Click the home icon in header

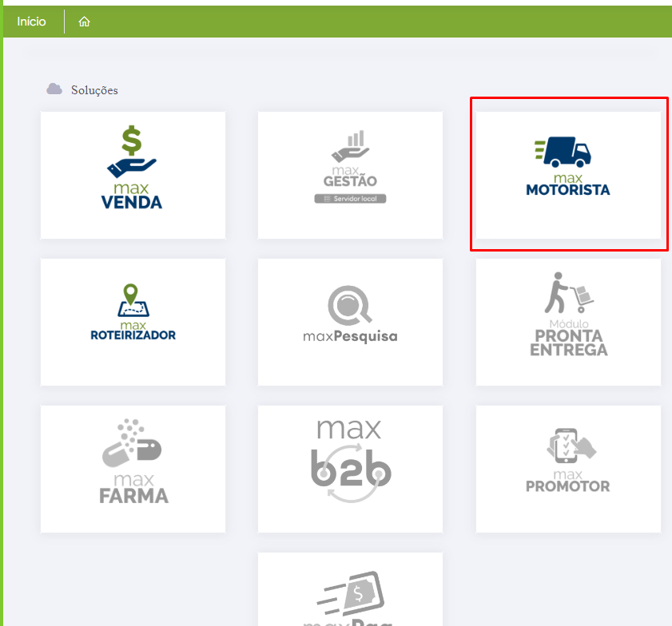[x=84, y=22]
